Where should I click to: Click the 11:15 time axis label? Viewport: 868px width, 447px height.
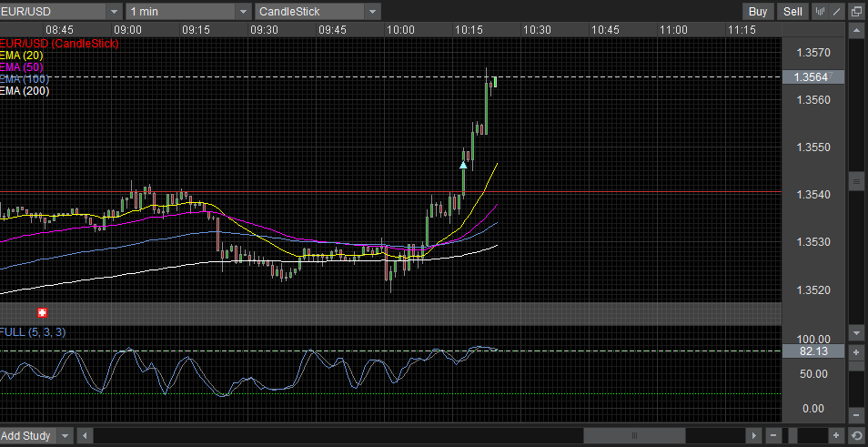click(x=742, y=30)
